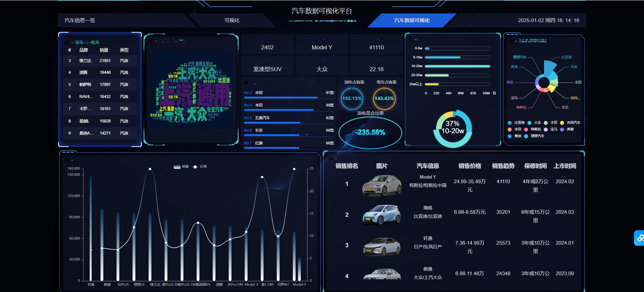644x292 pixels.
Task: Click the 电车占有率 143.43% gauge
Action: click(384, 99)
